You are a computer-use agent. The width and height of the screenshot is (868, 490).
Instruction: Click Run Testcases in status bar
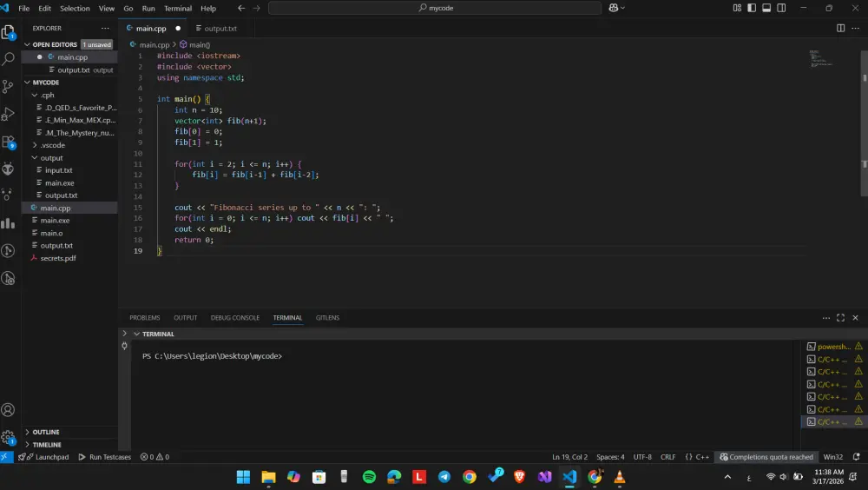coord(105,457)
